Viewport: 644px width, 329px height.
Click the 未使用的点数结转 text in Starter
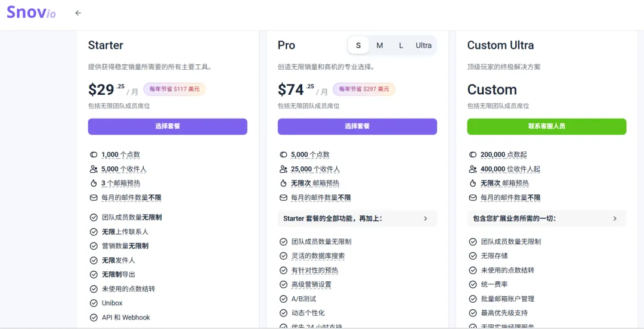[129, 288]
